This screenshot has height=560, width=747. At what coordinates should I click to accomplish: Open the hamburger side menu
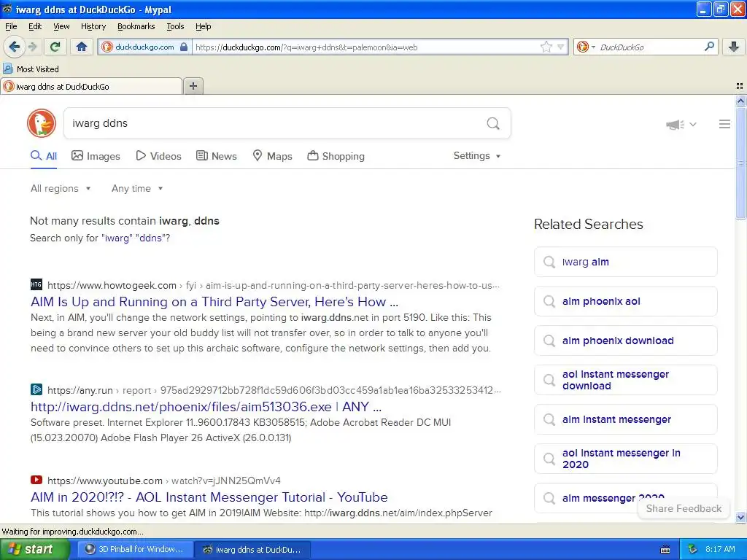point(724,124)
